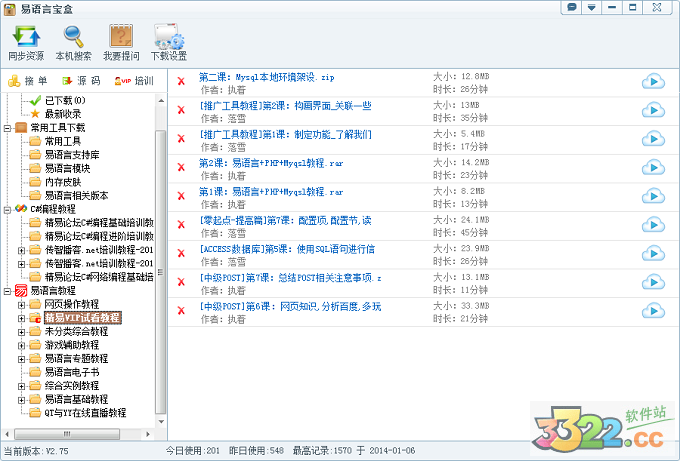The height and width of the screenshot is (461, 680).
Task: Click cloud play icon for 推广工具教程 第1课
Action: 653,139
